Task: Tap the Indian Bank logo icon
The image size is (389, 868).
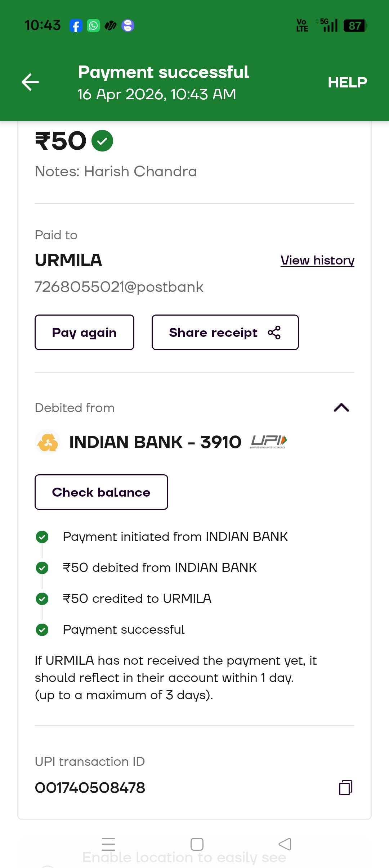Action: click(48, 442)
